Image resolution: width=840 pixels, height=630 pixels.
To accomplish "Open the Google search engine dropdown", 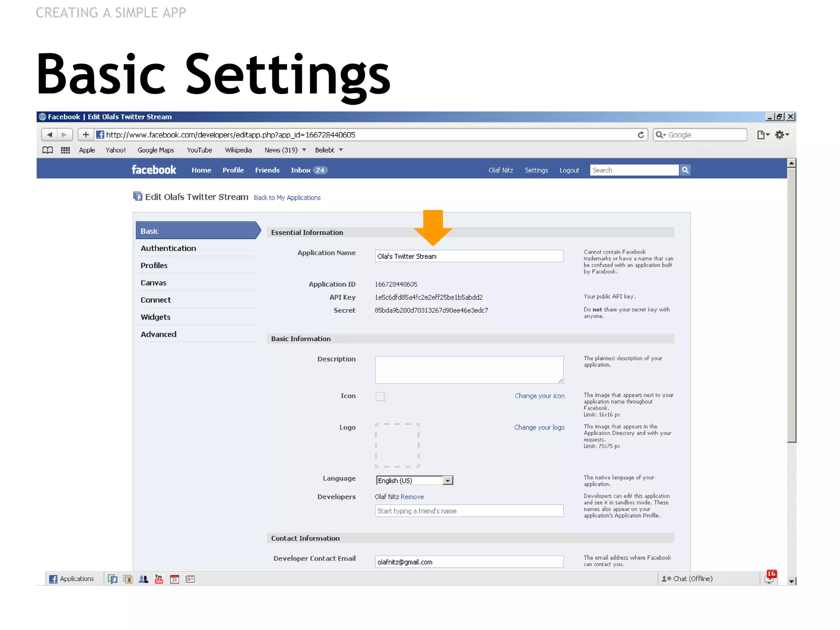I will click(661, 135).
